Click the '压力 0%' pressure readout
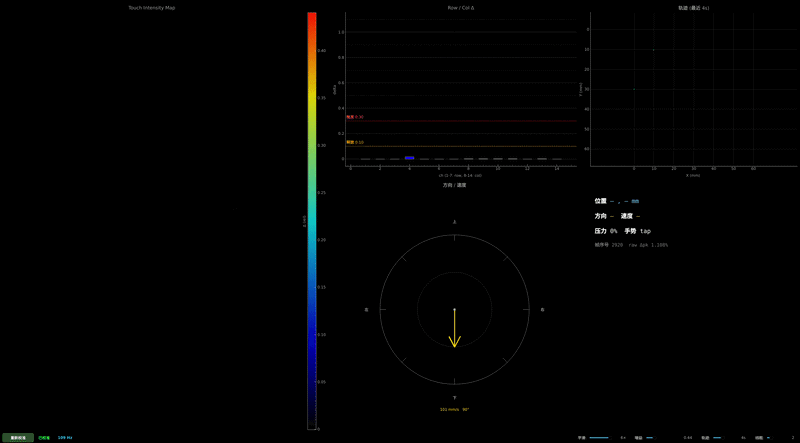The image size is (800, 443). point(606,231)
